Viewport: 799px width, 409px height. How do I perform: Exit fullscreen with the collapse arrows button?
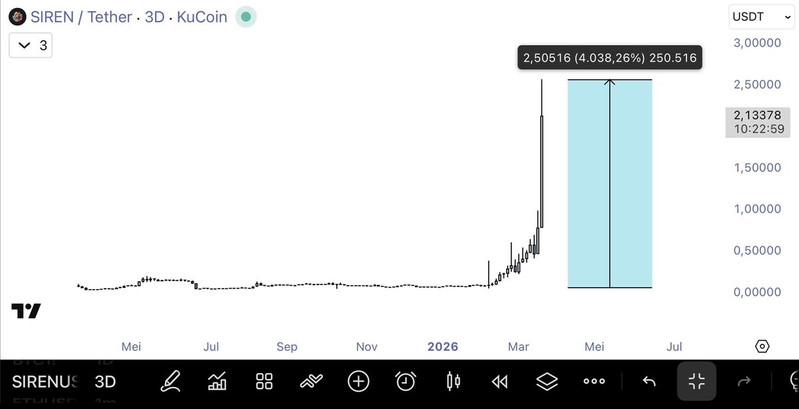pos(697,381)
